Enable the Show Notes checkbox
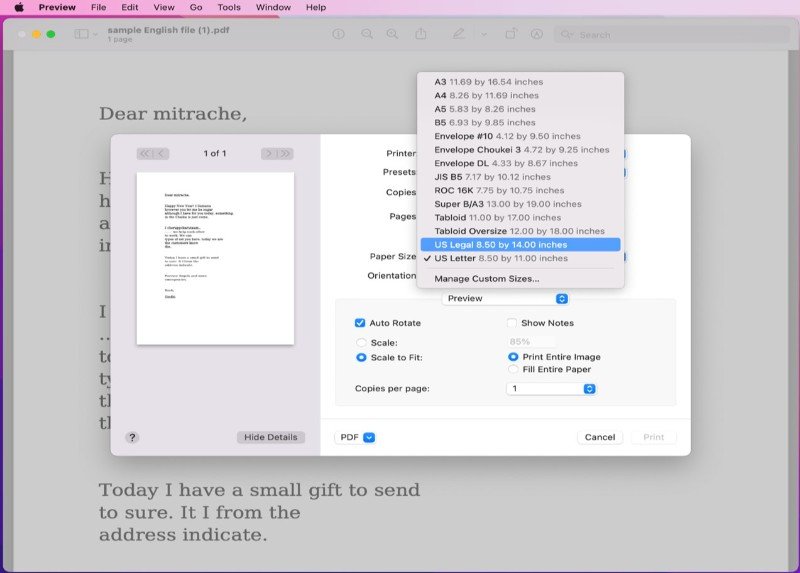This screenshot has width=800, height=573. pyautogui.click(x=511, y=323)
